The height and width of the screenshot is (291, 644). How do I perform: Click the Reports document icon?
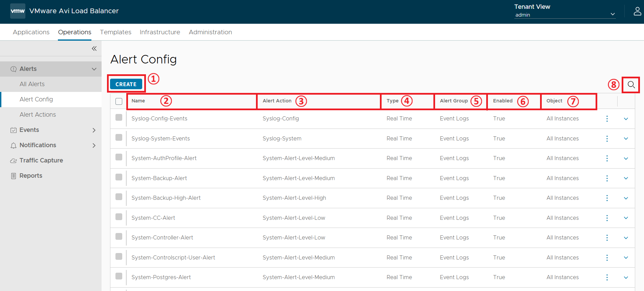(x=14, y=176)
